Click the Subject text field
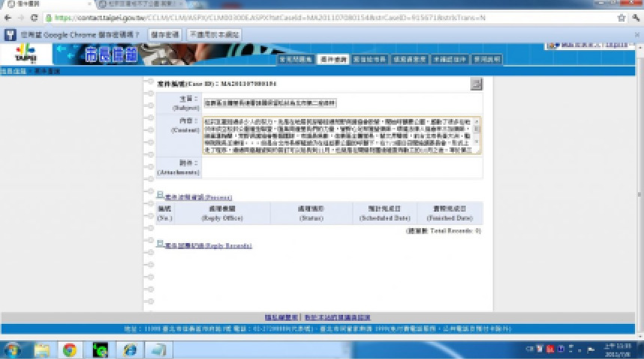Image resolution: width=644 pixels, height=359 pixels. (x=271, y=102)
